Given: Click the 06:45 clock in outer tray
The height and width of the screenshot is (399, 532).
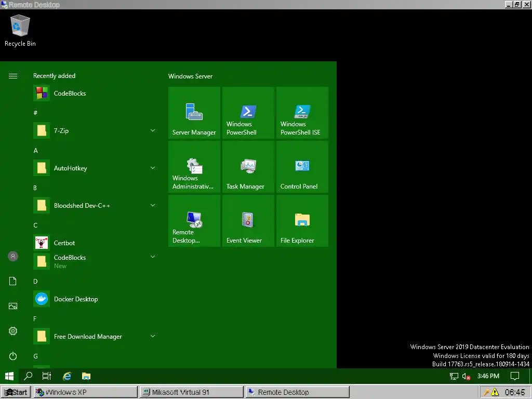Looking at the screenshot, I should [x=515, y=392].
